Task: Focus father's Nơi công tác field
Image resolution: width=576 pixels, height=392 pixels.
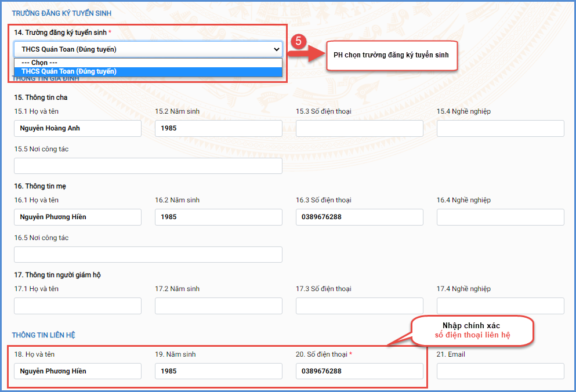Action: (148, 166)
